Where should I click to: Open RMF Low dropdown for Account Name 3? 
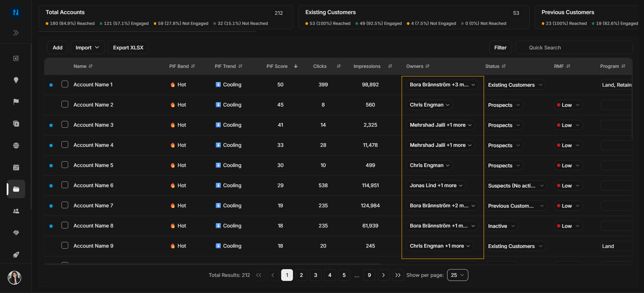(x=568, y=125)
